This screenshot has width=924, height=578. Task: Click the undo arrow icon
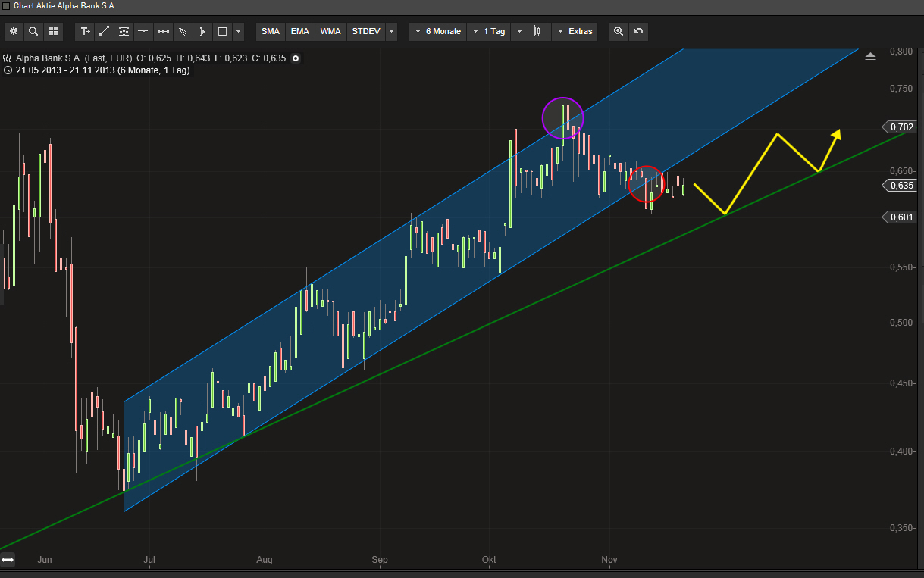point(638,31)
